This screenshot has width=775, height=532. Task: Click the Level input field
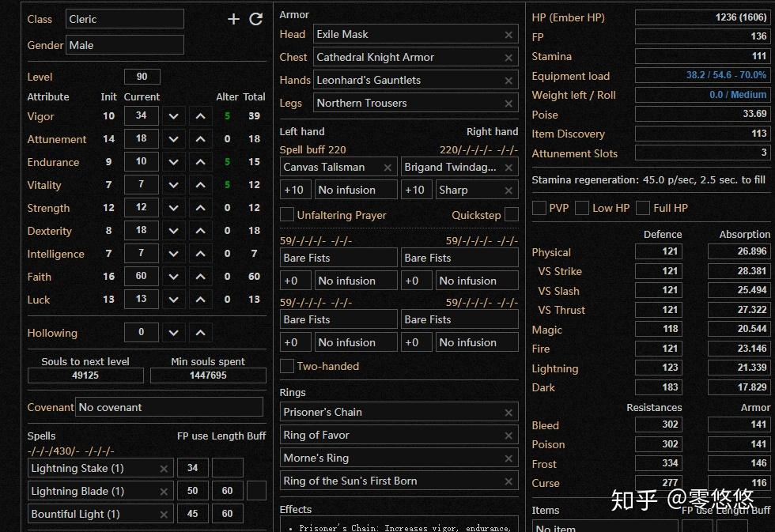[x=142, y=77]
